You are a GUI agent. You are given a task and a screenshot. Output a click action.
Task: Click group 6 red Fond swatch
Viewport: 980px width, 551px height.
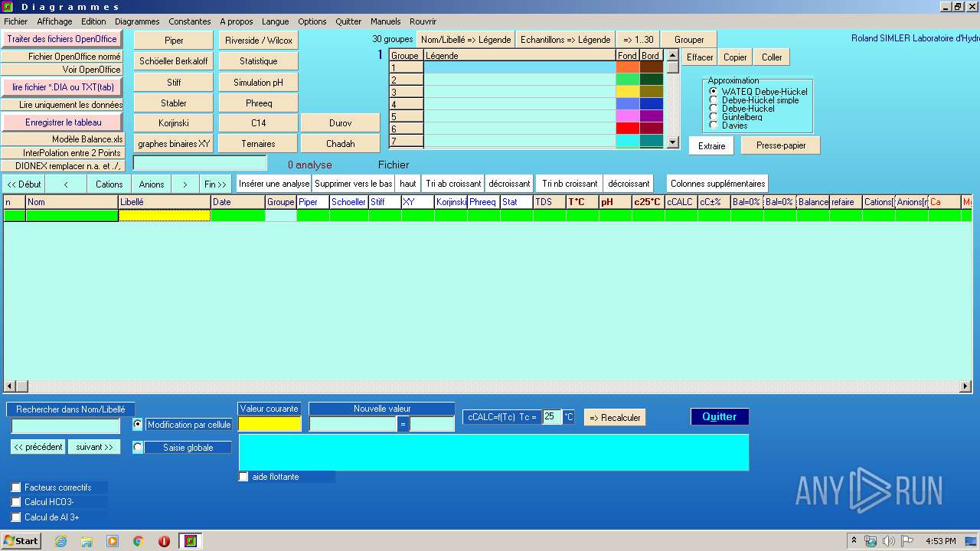point(628,129)
